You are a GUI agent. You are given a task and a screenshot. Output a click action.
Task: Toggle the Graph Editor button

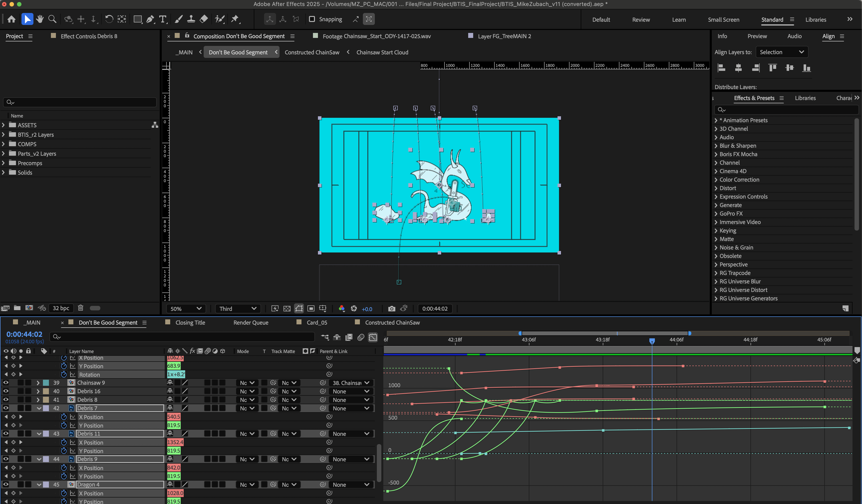(373, 337)
